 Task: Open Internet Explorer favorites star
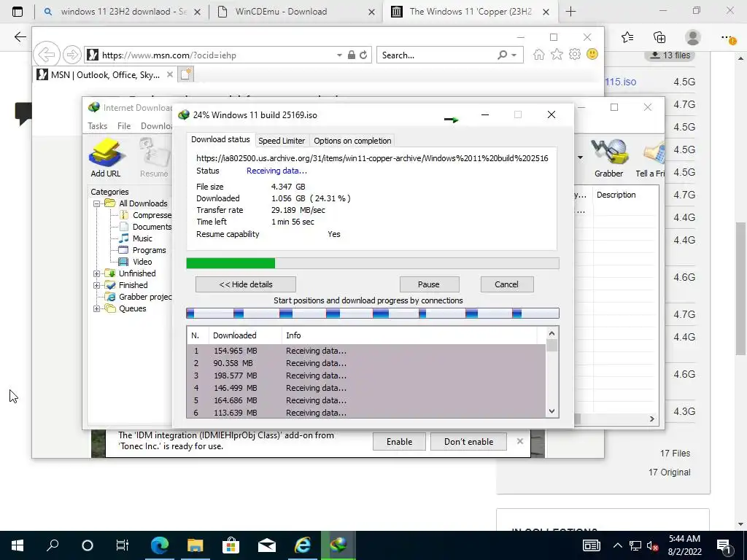557,54
